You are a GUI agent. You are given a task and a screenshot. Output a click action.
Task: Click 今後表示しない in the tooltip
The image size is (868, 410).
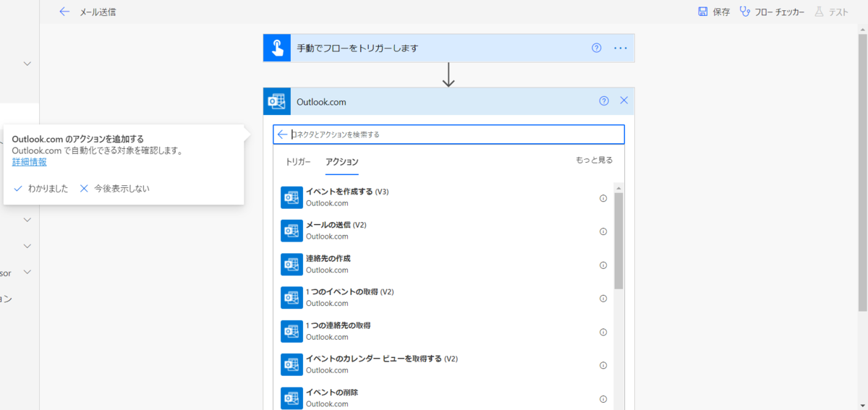coord(114,189)
